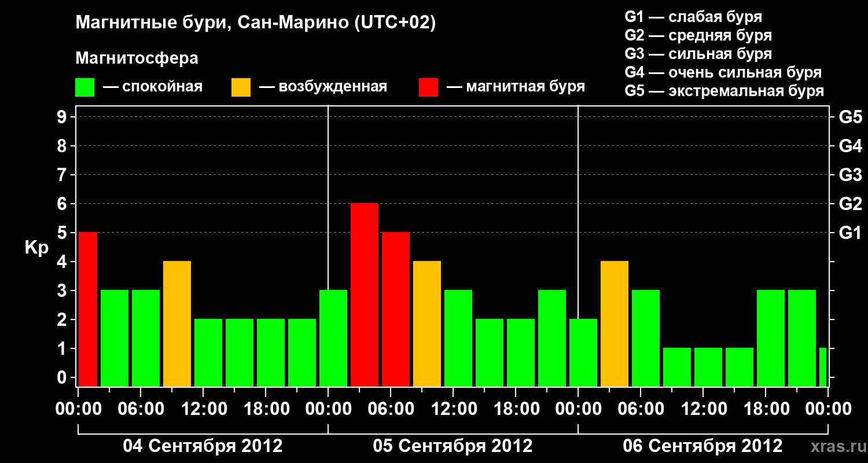The image size is (868, 463).
Task: Click the 18:00 time label under 05 September
Action: pos(516,409)
